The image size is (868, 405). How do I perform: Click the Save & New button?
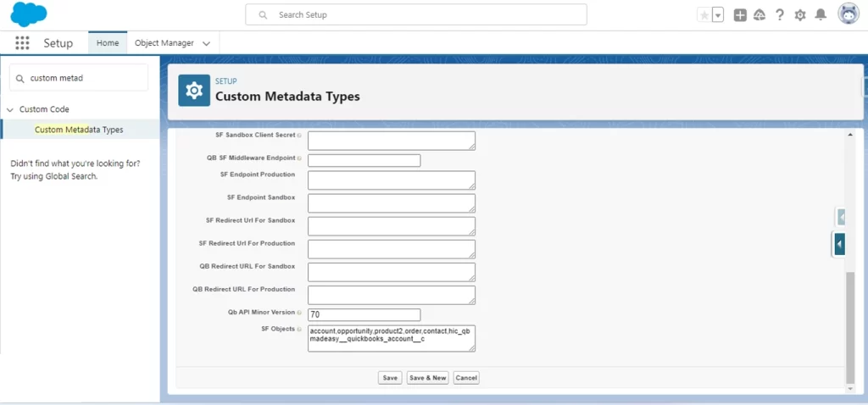tap(427, 378)
